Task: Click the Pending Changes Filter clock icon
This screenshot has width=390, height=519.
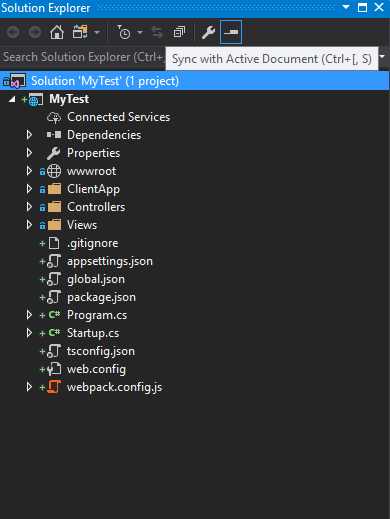Action: (x=124, y=32)
